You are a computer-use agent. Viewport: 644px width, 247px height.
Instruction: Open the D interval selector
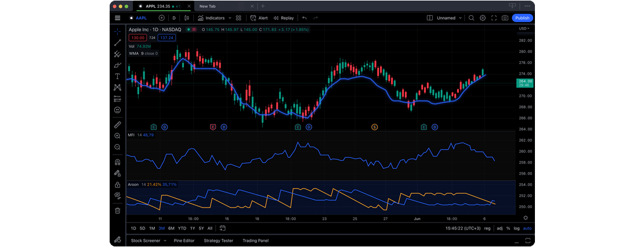tap(174, 18)
